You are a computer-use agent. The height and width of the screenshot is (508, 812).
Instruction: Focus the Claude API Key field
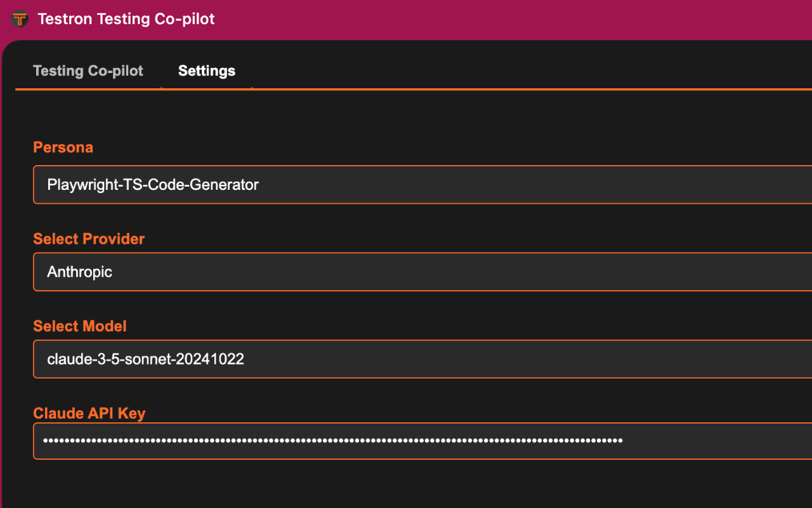pos(698,441)
